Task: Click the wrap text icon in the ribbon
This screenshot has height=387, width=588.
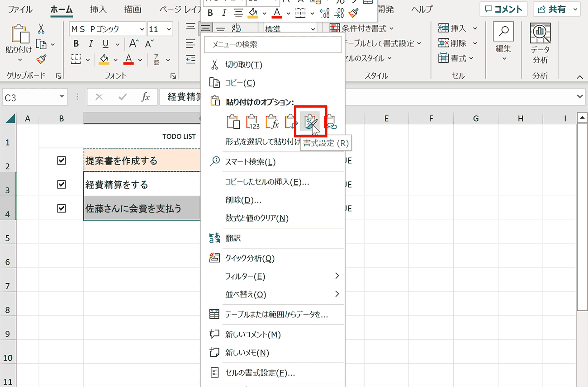Action: 236,28
